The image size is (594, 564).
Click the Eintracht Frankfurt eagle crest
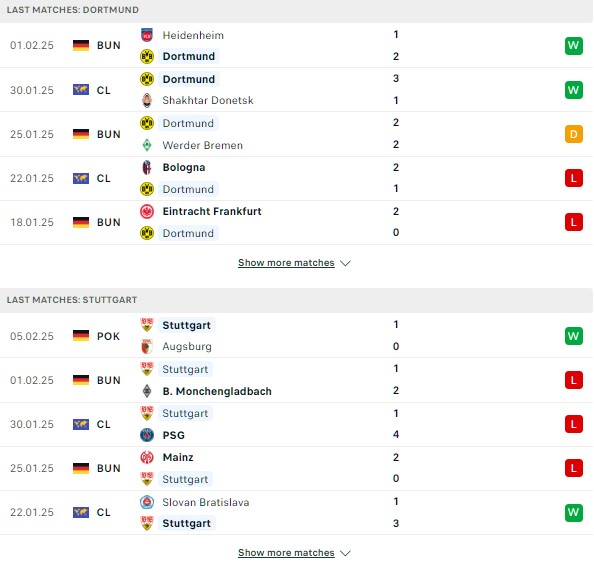click(147, 211)
